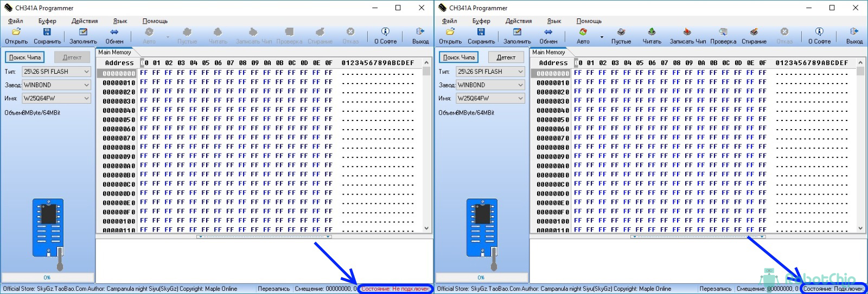The height and width of the screenshot is (294, 868).
Task: Click Детект button in right window
Action: pyautogui.click(x=506, y=57)
